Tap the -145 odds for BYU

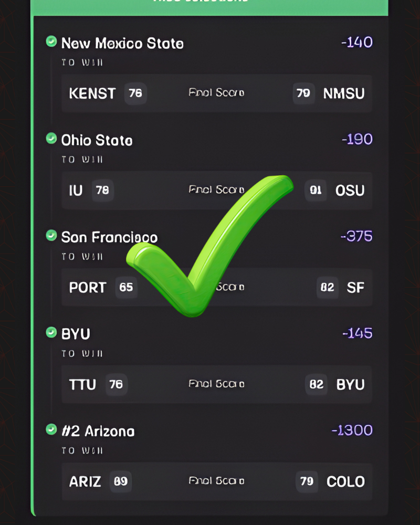358,333
